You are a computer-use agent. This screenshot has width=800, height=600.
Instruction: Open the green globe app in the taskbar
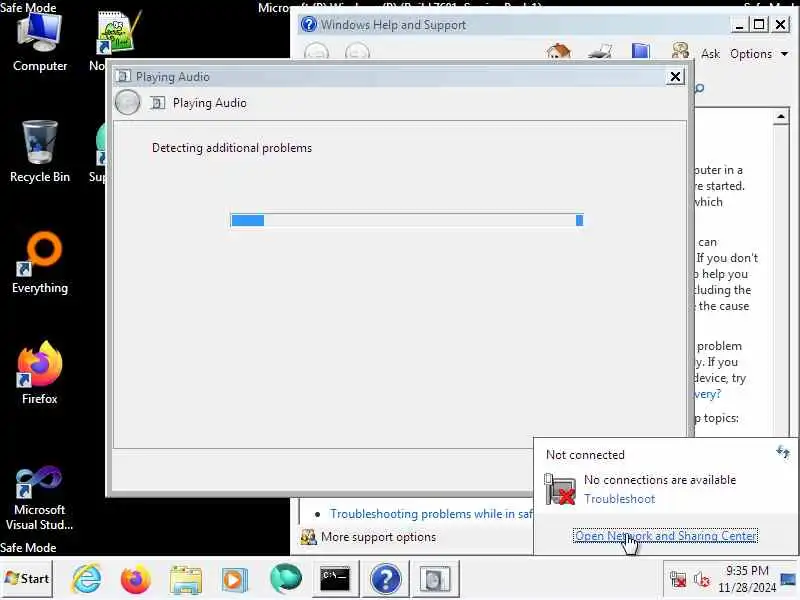click(x=286, y=579)
